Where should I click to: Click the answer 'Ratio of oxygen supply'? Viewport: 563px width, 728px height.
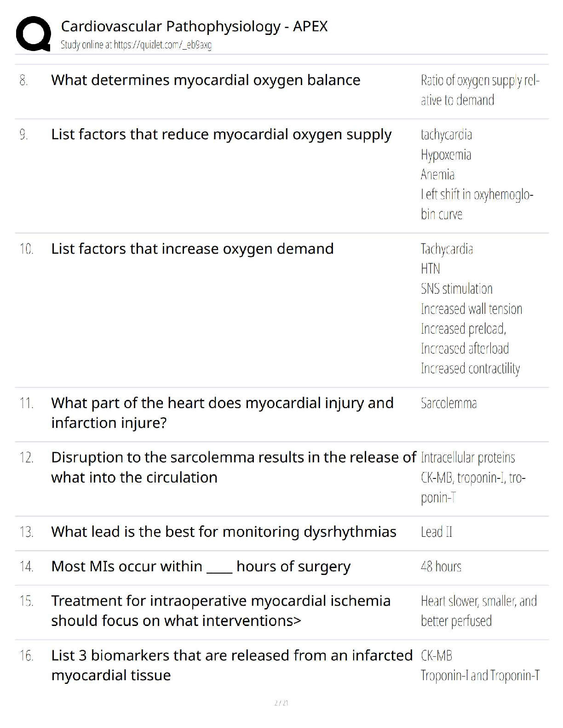click(480, 80)
